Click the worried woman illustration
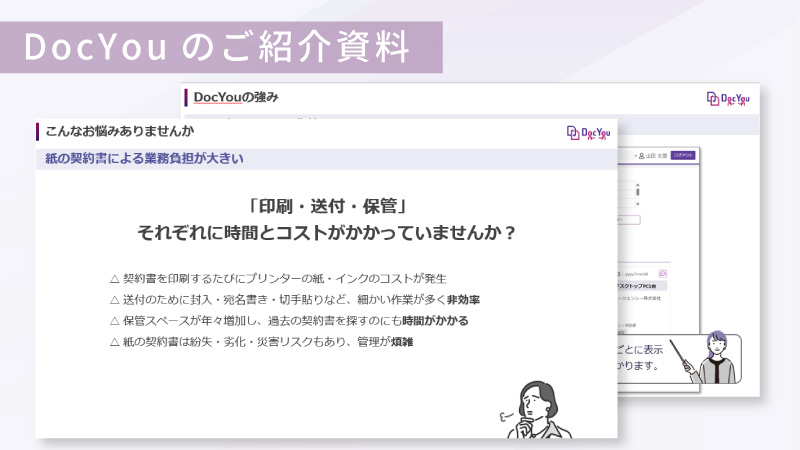The width and height of the screenshot is (800, 450). [536, 410]
